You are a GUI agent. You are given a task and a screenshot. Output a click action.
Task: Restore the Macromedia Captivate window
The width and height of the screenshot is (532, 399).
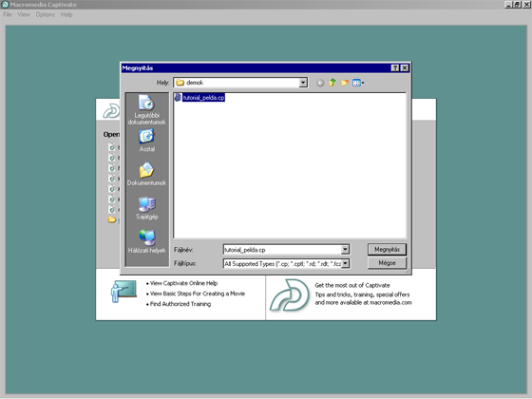click(x=517, y=5)
